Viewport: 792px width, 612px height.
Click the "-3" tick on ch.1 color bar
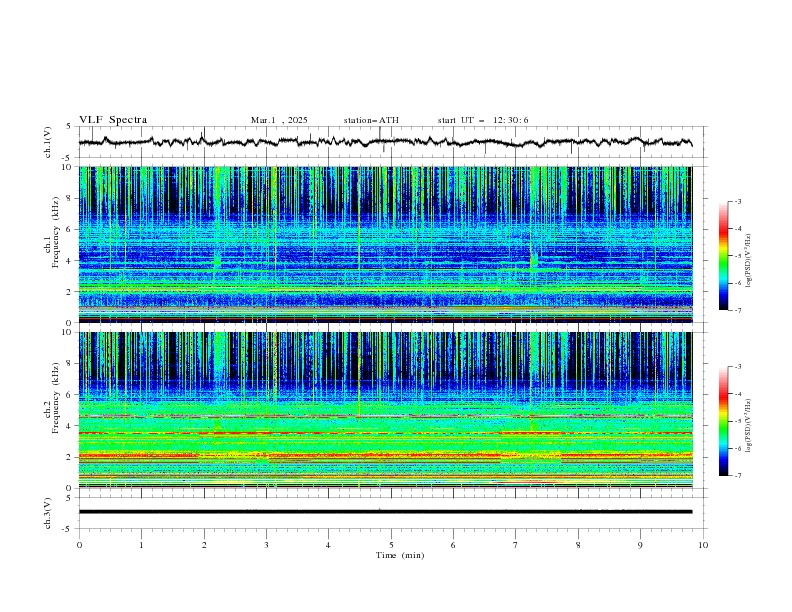(738, 201)
